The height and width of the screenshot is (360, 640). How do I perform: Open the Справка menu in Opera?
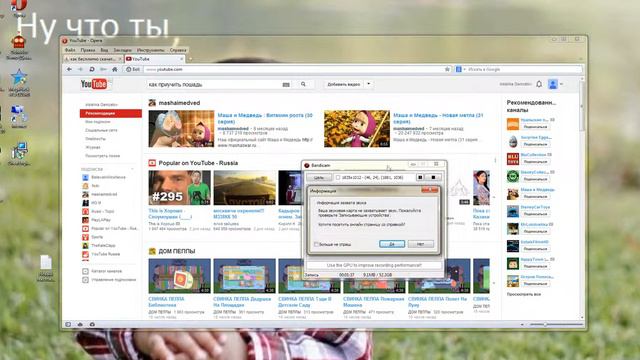tap(178, 50)
